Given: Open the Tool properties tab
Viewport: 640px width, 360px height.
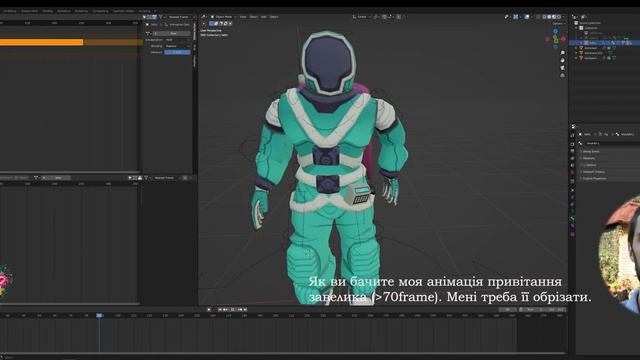Looking at the screenshot, I should tap(572, 136).
